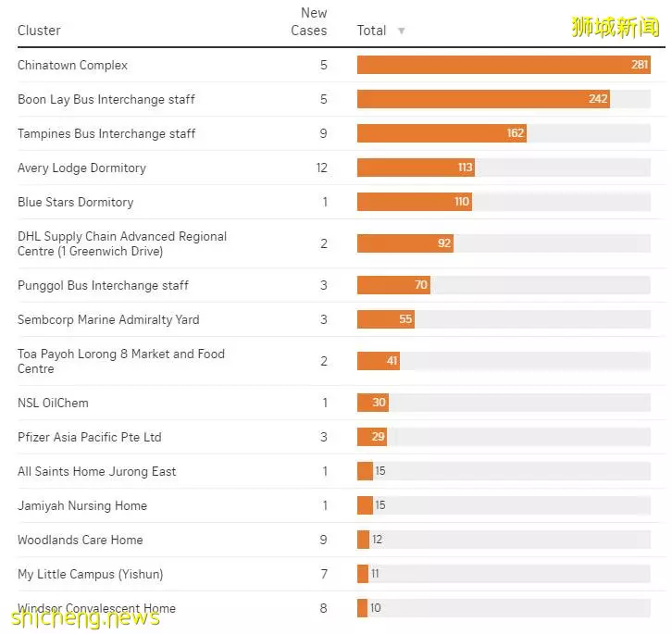Click the Avery Lodge Dormitory 113 bar
Viewport: 672px width, 634px height.
point(416,168)
